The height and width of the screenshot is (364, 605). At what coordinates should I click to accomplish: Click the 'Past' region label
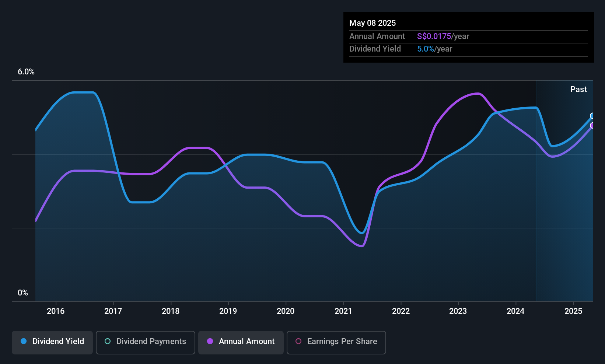[578, 89]
